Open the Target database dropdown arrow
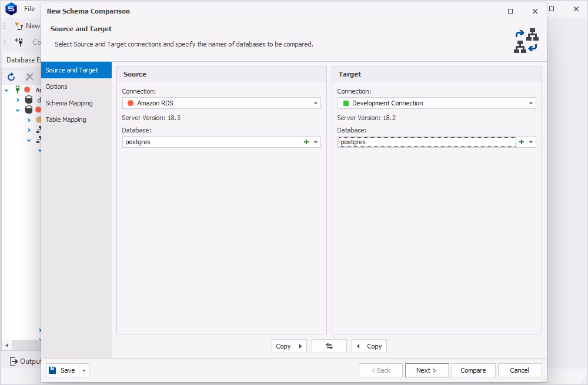Viewport: 588px width, 385px height. click(531, 142)
